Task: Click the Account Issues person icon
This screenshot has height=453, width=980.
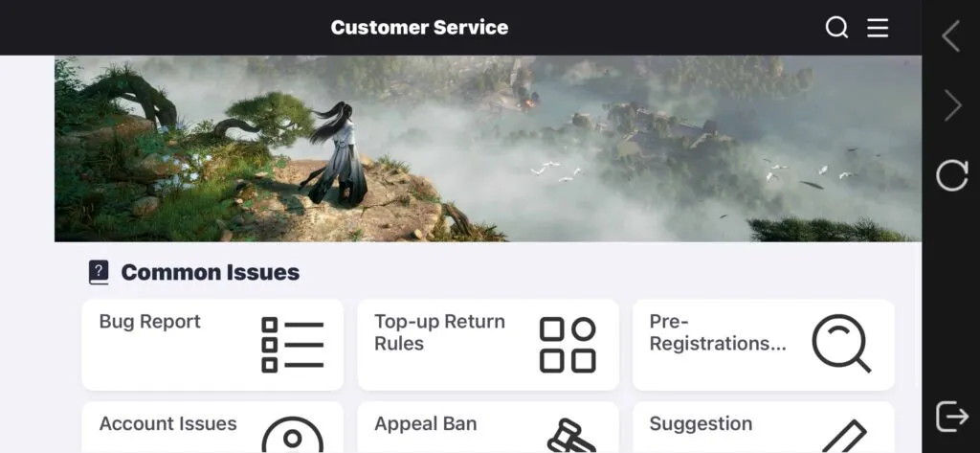Action: click(293, 435)
